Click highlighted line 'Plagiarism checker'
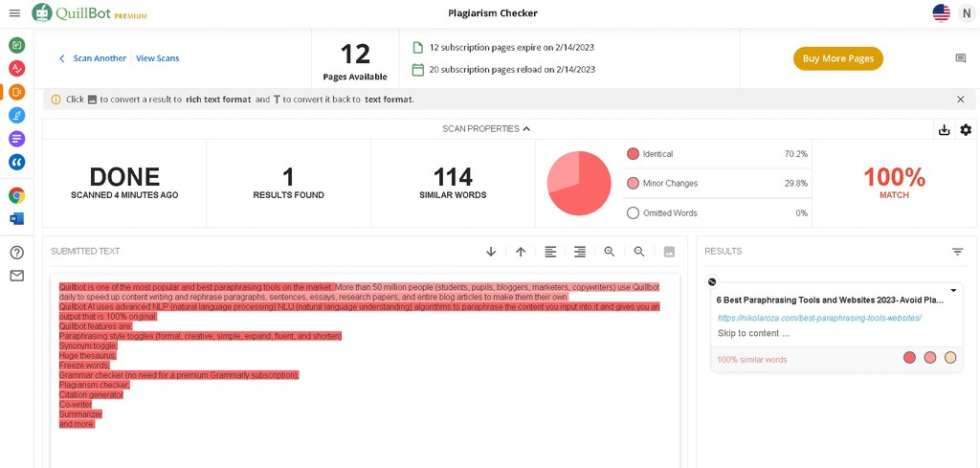 (x=95, y=385)
